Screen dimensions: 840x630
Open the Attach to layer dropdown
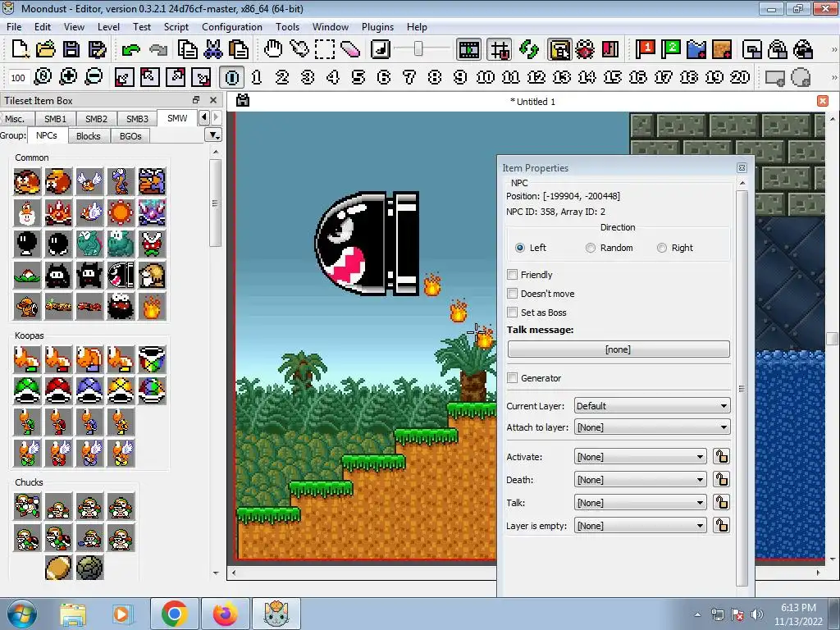click(652, 427)
